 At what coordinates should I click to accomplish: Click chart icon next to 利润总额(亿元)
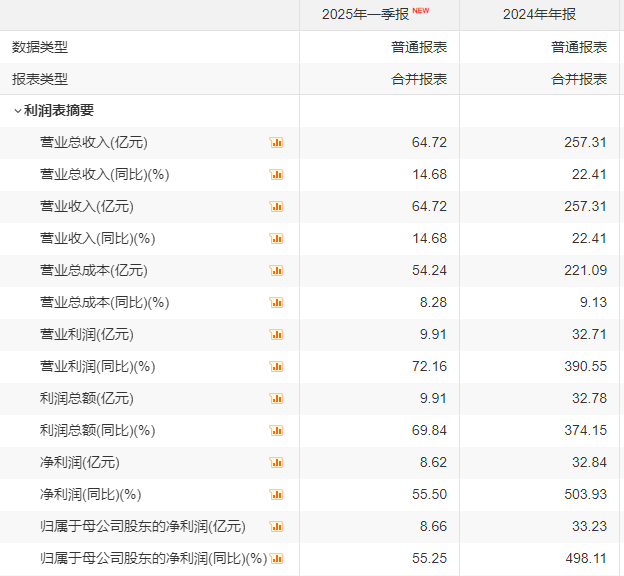pyautogui.click(x=277, y=399)
